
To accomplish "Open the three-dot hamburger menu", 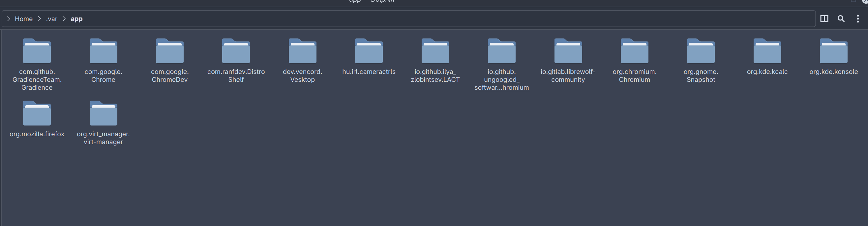I will [858, 19].
